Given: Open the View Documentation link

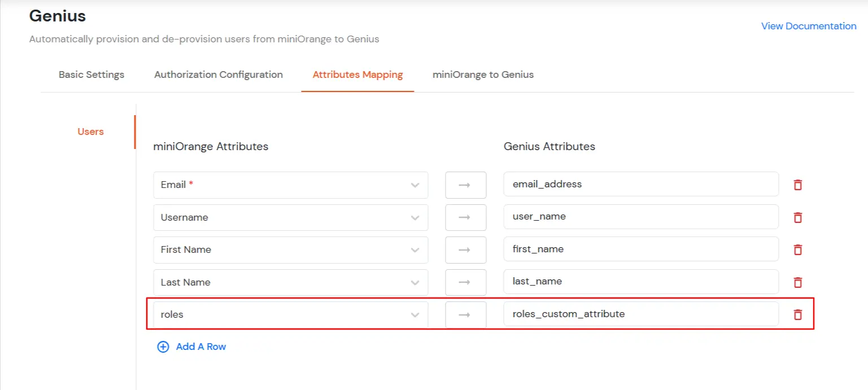Looking at the screenshot, I should pyautogui.click(x=809, y=26).
